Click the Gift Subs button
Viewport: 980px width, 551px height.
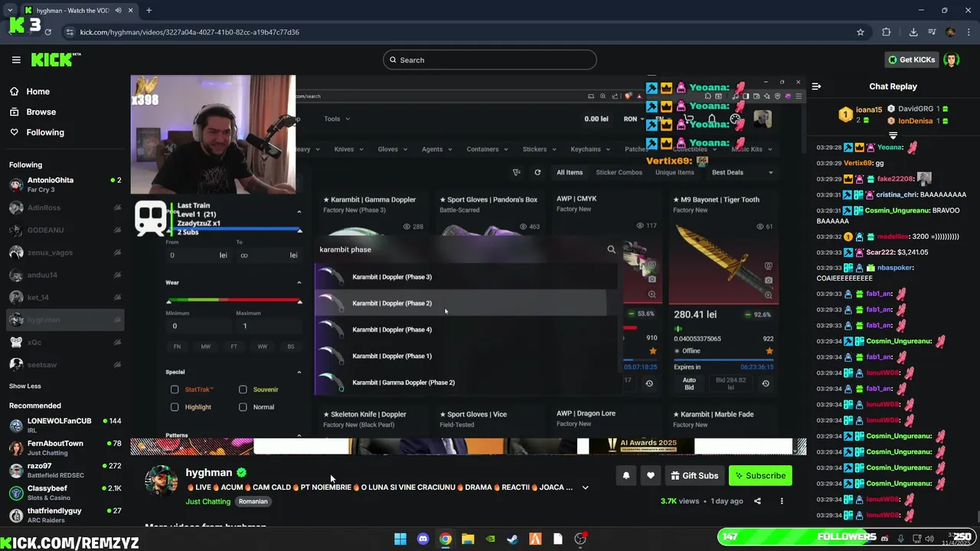695,476
